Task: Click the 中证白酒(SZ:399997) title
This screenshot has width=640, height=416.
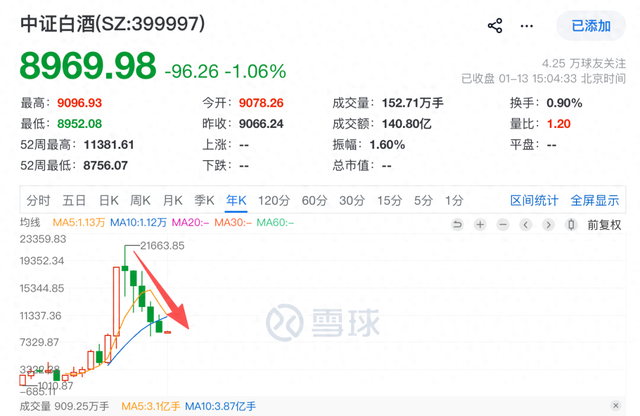Action: 113,24
